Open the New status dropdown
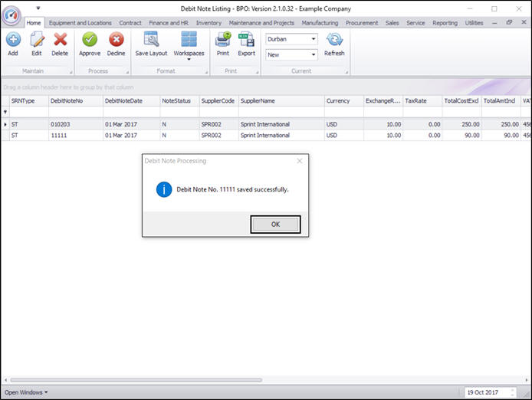 coord(314,54)
